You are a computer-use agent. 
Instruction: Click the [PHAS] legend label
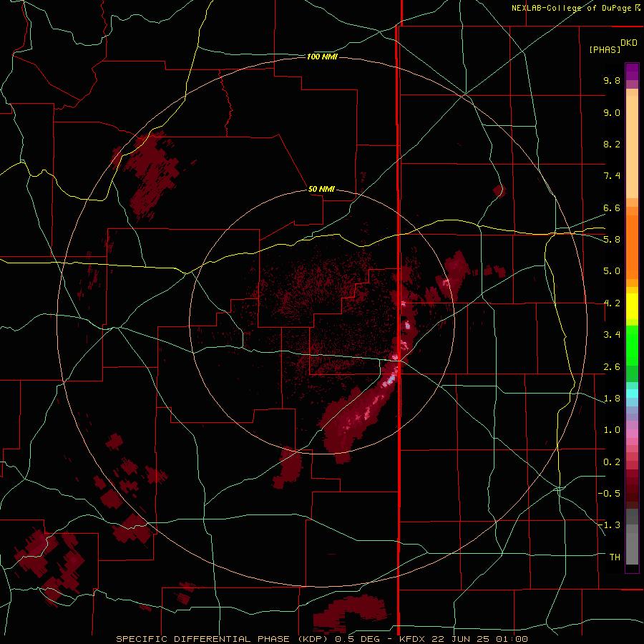(605, 49)
